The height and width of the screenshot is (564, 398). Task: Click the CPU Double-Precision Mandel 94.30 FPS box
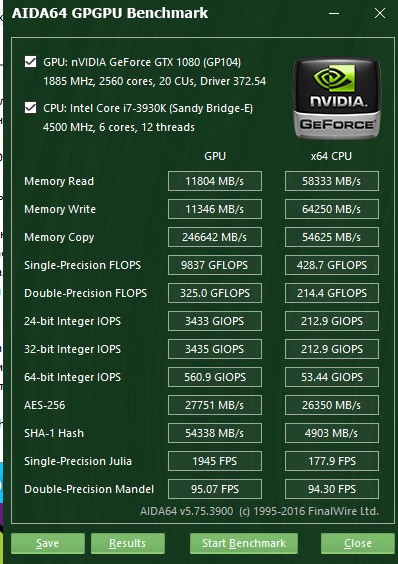click(332, 489)
